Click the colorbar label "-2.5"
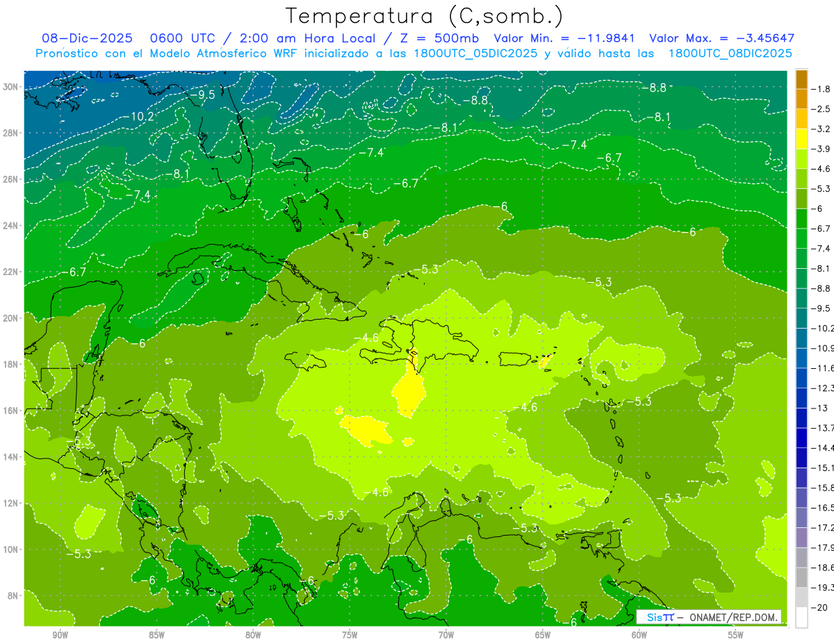 click(822, 109)
